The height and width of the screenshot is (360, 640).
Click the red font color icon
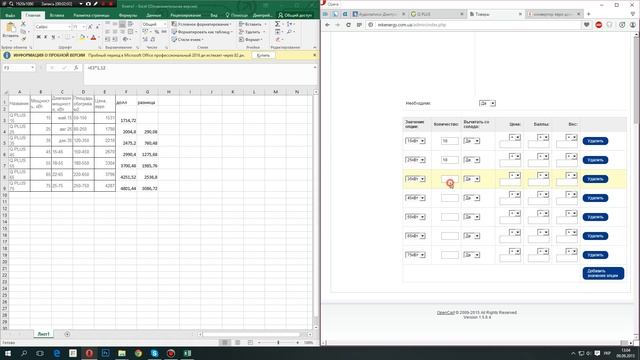point(93,37)
